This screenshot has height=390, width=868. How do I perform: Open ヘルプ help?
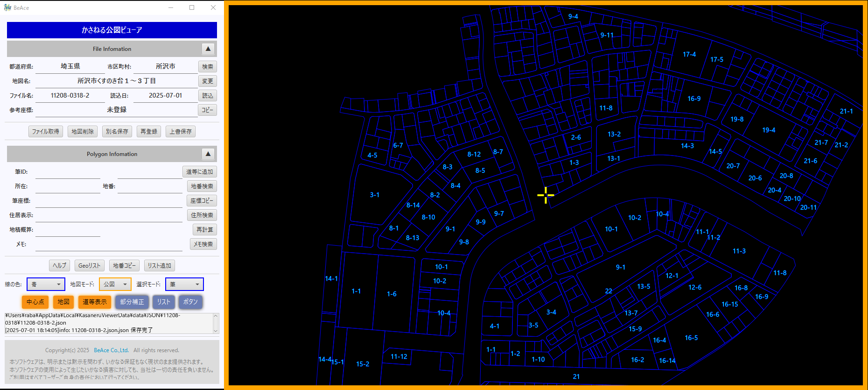(x=60, y=266)
